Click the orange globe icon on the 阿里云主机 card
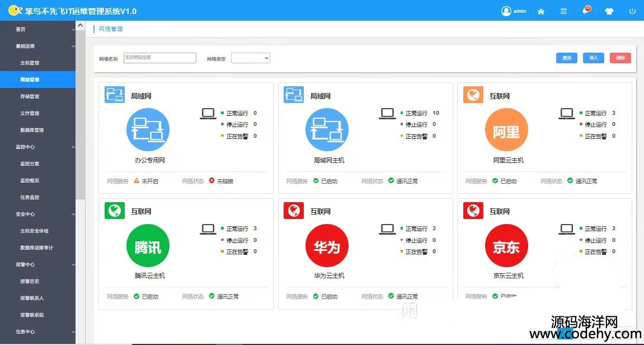This screenshot has width=644, height=345. click(473, 95)
